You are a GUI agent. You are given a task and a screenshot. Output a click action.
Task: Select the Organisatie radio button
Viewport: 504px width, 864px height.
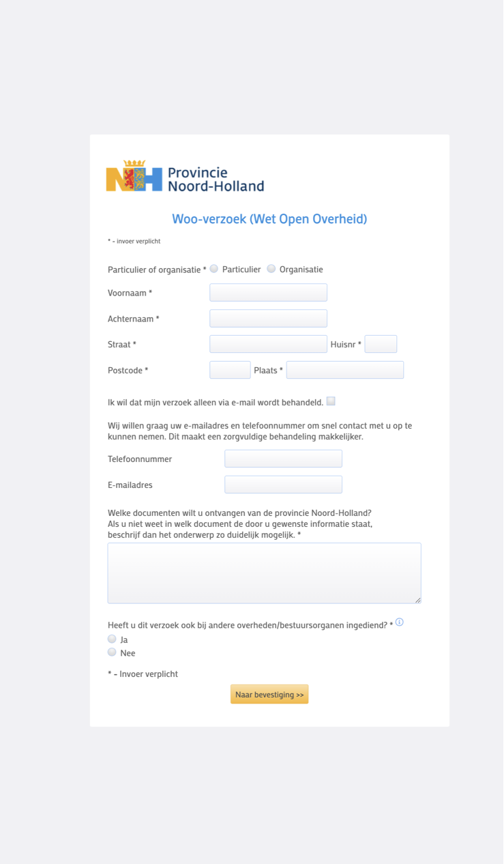271,269
